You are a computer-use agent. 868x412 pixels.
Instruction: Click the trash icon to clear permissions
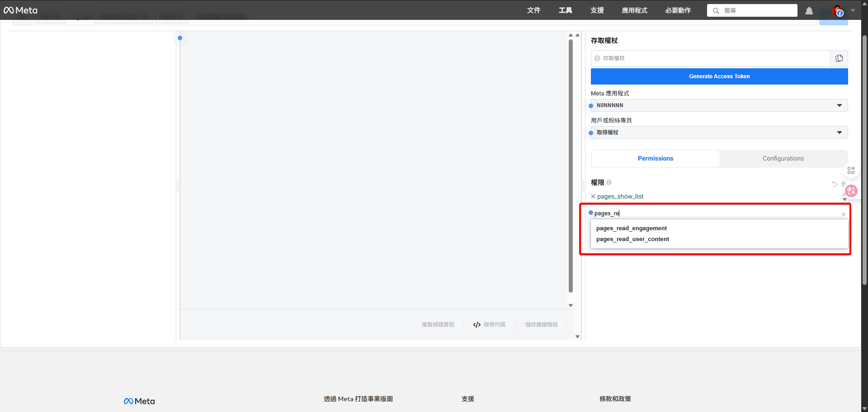tap(844, 184)
